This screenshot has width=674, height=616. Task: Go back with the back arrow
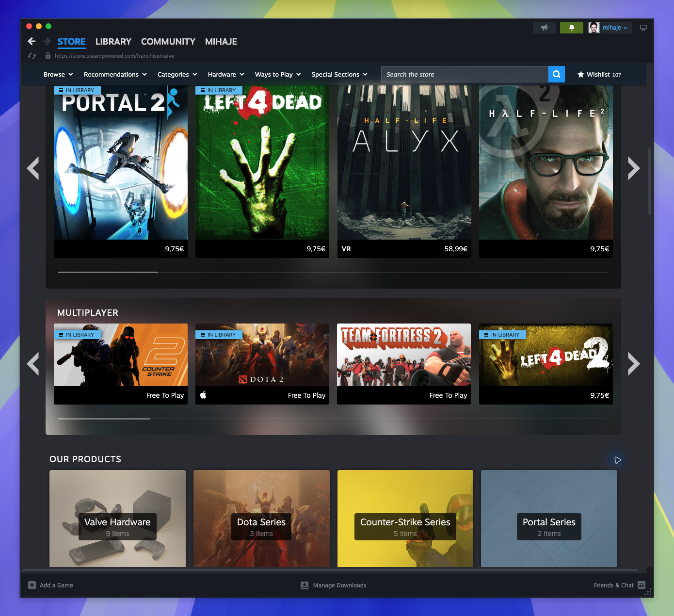tap(32, 42)
